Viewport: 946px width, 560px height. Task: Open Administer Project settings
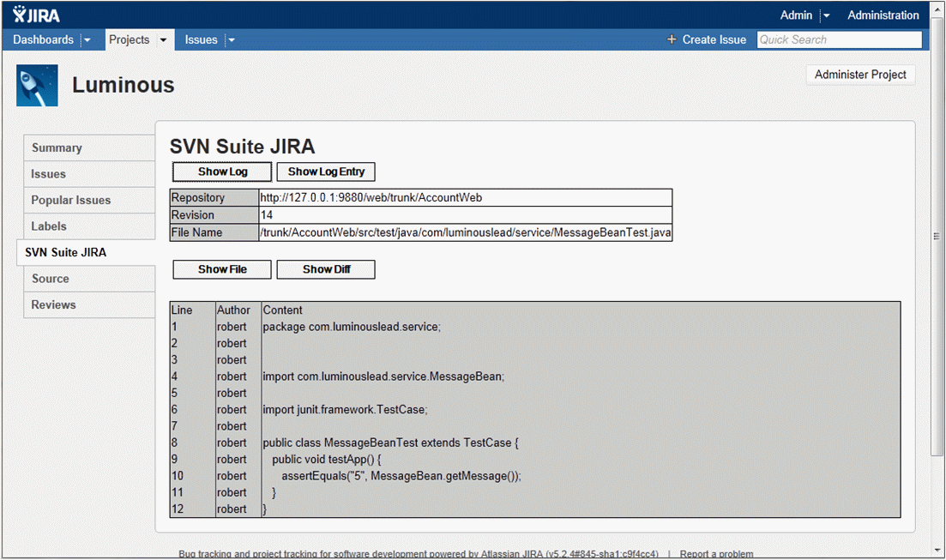(860, 75)
